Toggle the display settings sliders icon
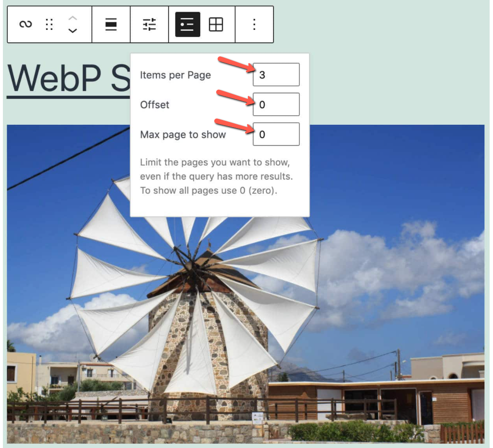This screenshot has height=448, width=493. [x=149, y=25]
